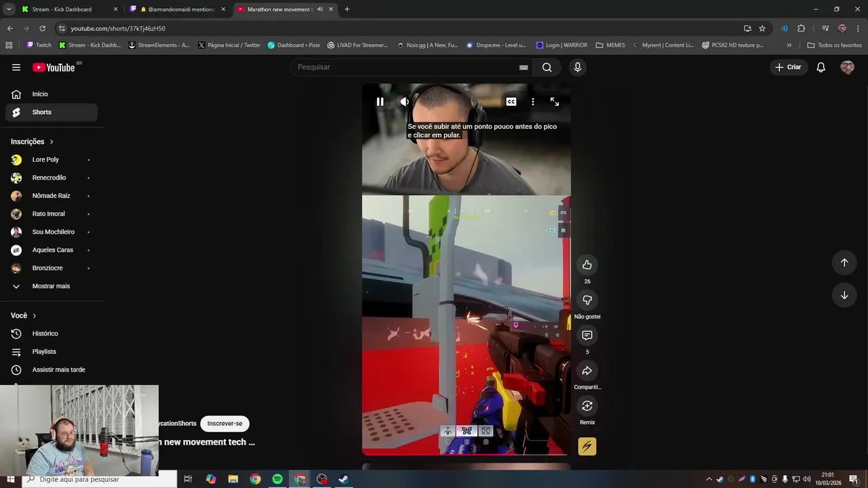Expand the Você section

pyautogui.click(x=24, y=316)
